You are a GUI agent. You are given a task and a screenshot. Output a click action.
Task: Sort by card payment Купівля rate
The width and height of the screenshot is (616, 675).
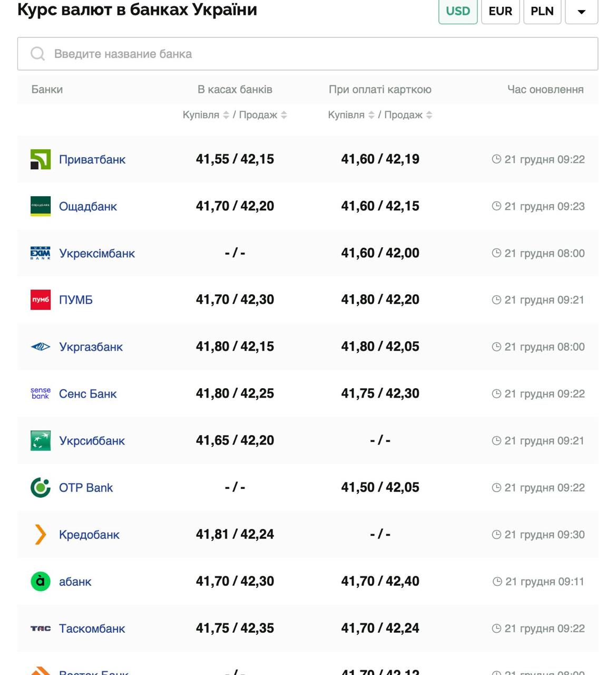(x=371, y=115)
